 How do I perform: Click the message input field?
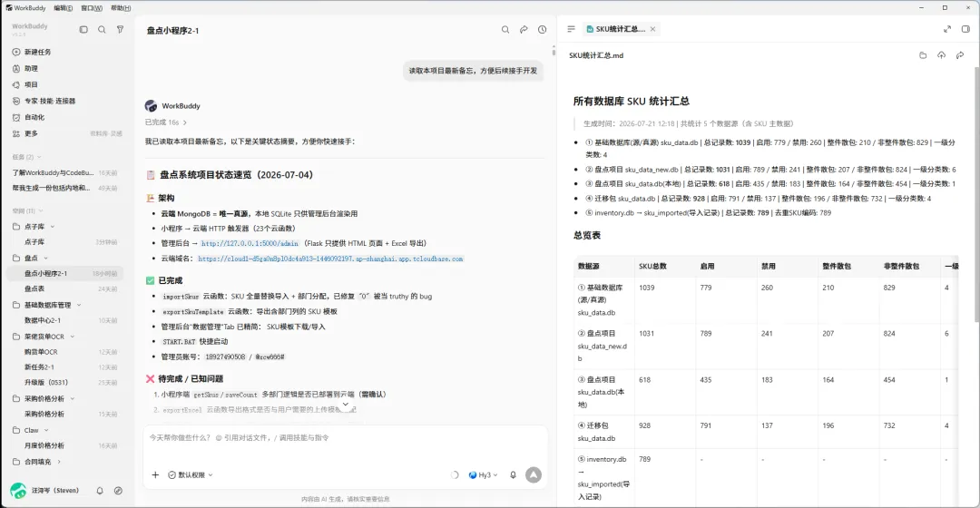[346, 438]
